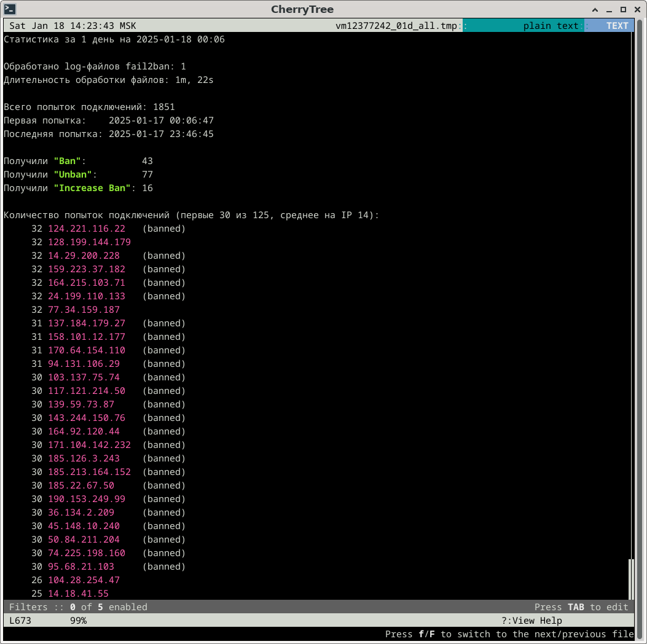Click the L673 line number indicator

pyautogui.click(x=20, y=621)
